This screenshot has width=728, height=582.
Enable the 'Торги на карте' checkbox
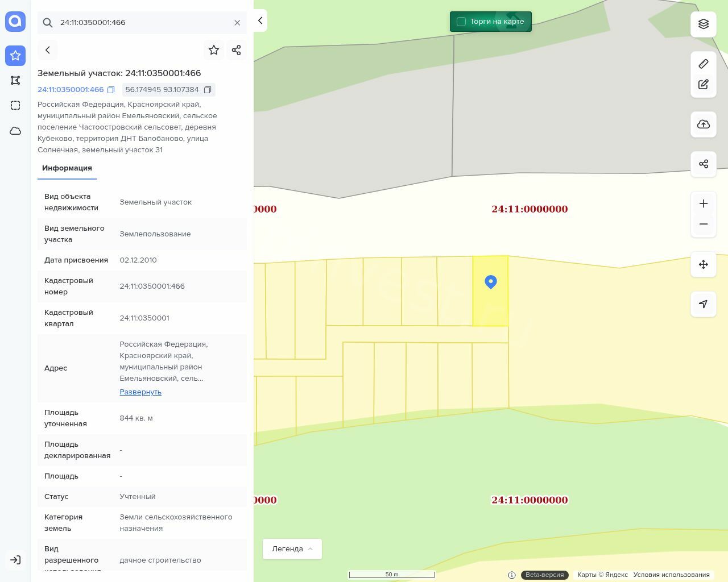(x=461, y=22)
